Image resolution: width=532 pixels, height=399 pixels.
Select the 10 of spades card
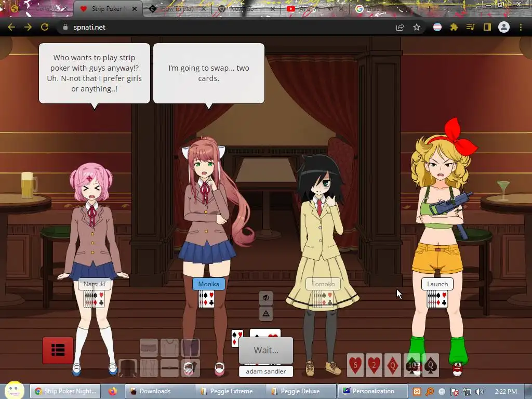pyautogui.click(x=411, y=365)
